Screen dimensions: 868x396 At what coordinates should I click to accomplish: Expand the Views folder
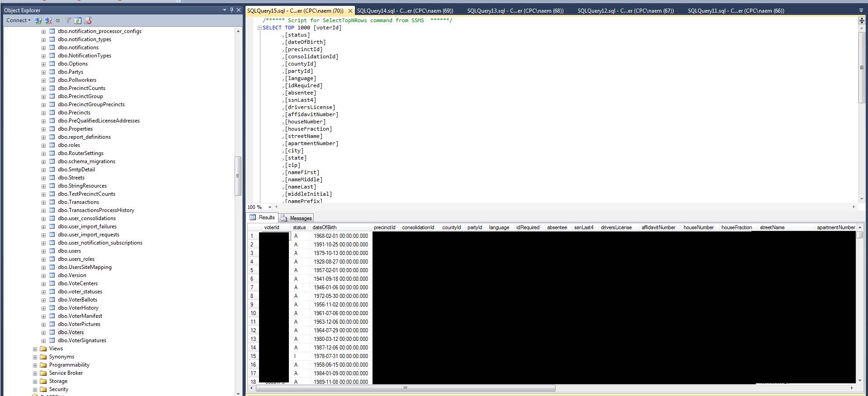(35, 349)
